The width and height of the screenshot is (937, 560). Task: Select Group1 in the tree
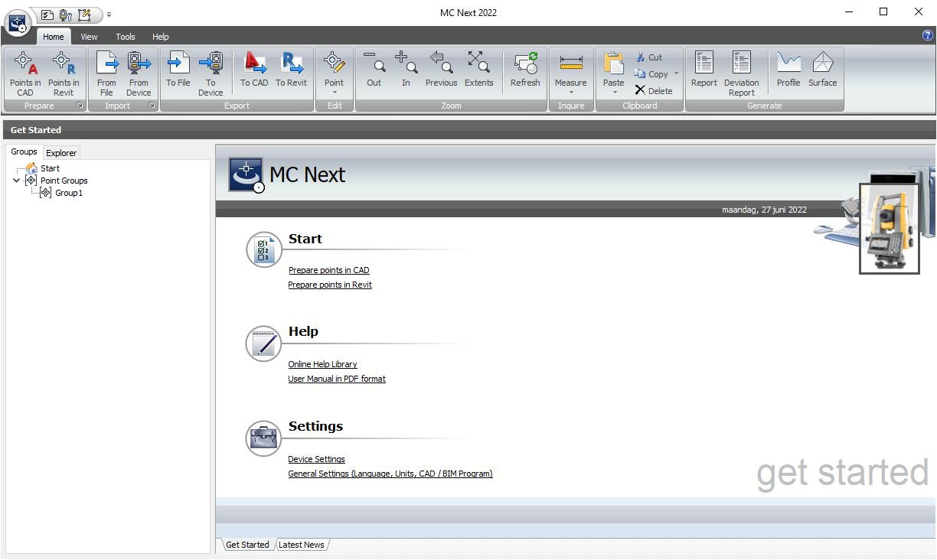pos(69,193)
